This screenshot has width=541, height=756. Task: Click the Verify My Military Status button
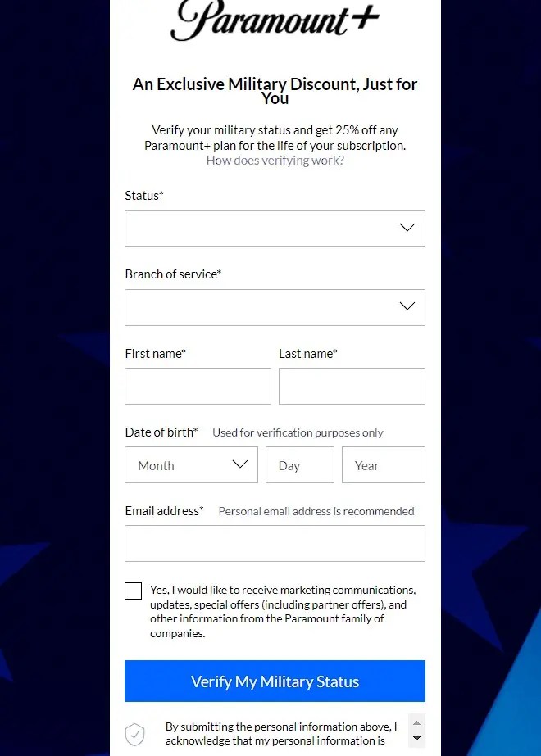(275, 681)
